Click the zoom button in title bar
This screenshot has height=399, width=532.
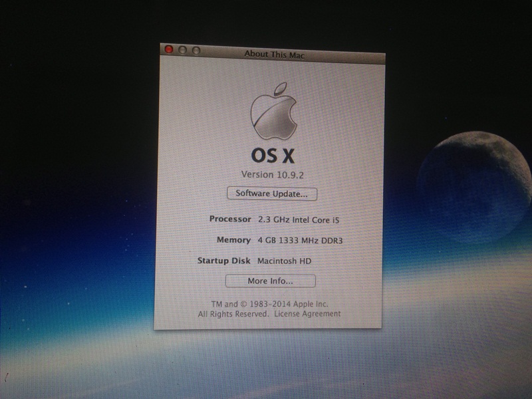point(196,51)
